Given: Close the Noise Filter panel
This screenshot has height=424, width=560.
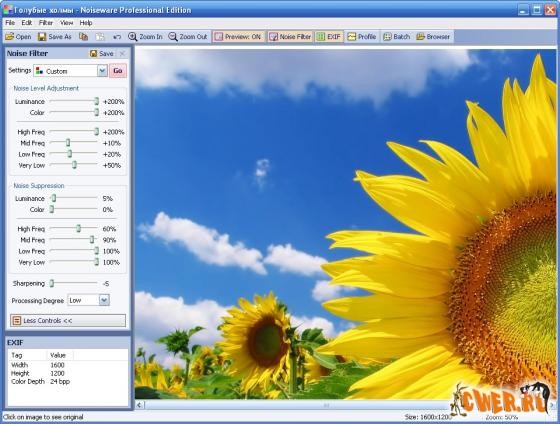Looking at the screenshot, I should coord(122,54).
